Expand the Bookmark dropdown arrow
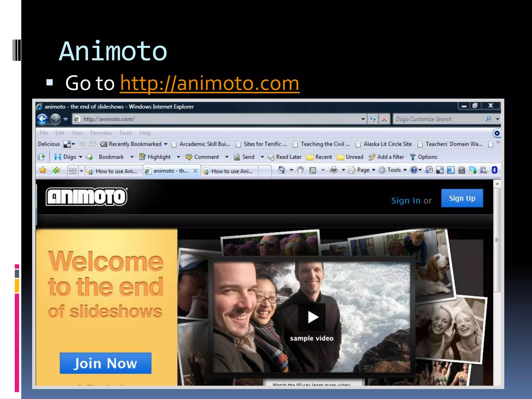 tap(132, 157)
